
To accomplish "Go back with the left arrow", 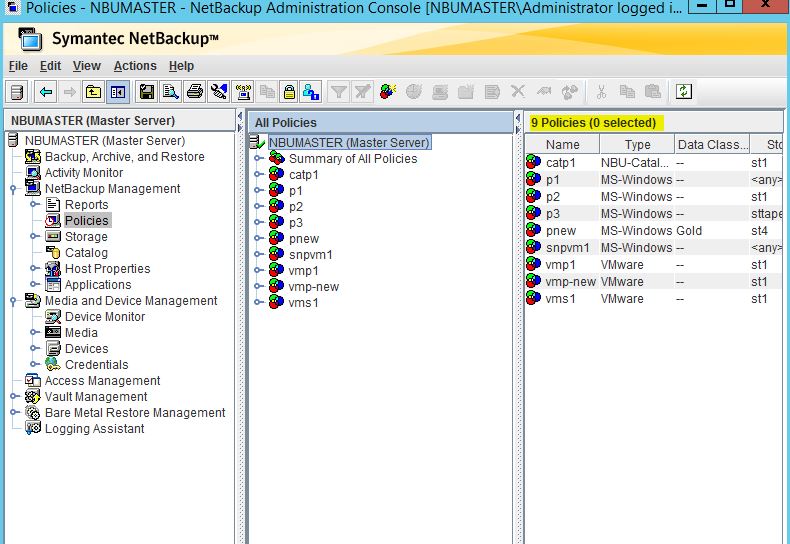I will coord(46,92).
